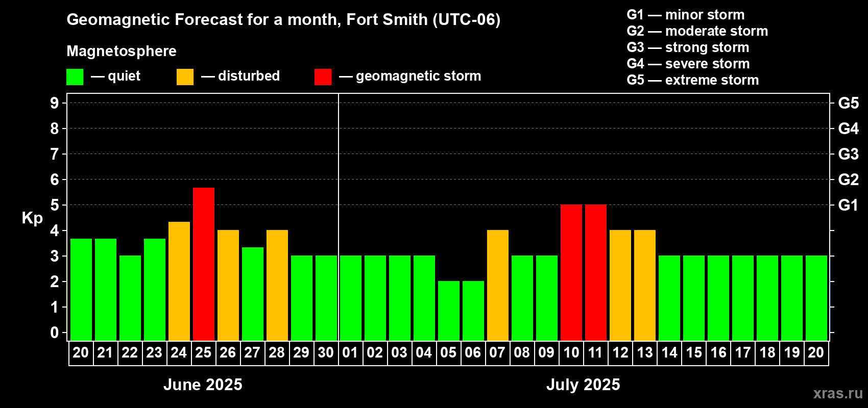Click the 'June 2025' month label
868x408 pixels.
coord(203,385)
